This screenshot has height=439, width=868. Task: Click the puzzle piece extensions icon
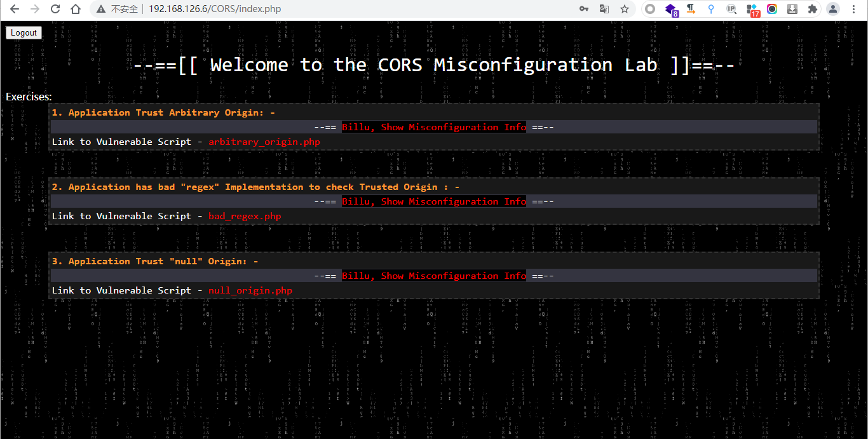(x=813, y=9)
